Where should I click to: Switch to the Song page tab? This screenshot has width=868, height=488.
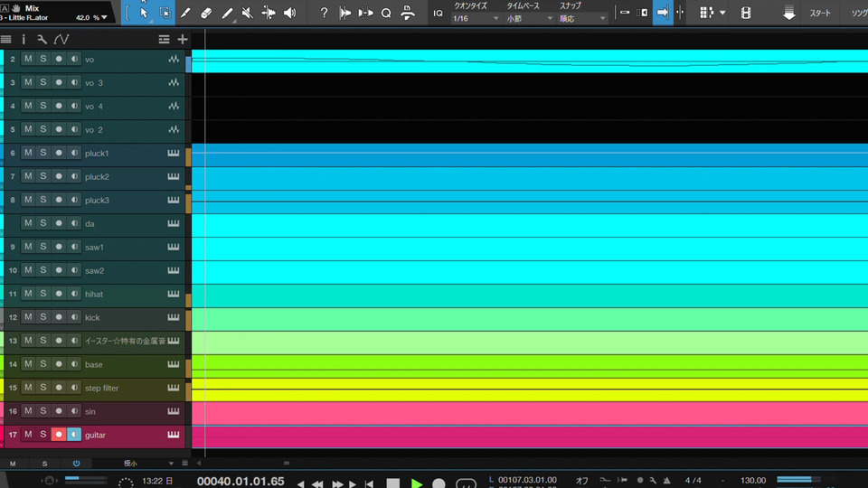(x=857, y=14)
